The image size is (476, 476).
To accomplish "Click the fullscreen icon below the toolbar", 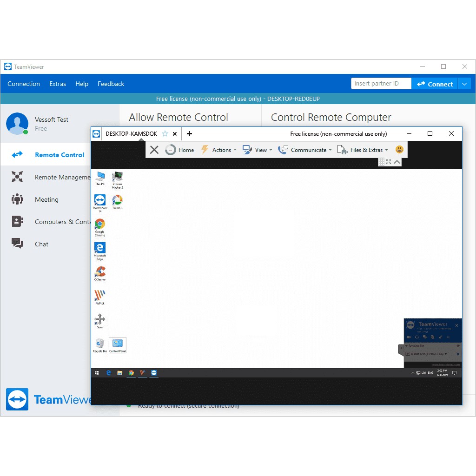I will pos(389,162).
